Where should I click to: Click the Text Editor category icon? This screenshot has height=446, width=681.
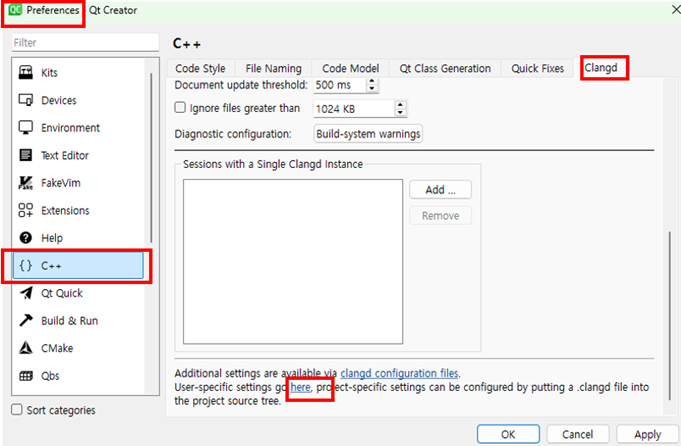pyautogui.click(x=26, y=155)
